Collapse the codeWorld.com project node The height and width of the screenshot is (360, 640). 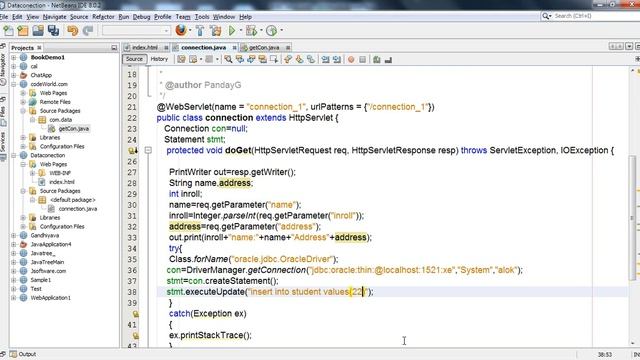tap(14, 84)
